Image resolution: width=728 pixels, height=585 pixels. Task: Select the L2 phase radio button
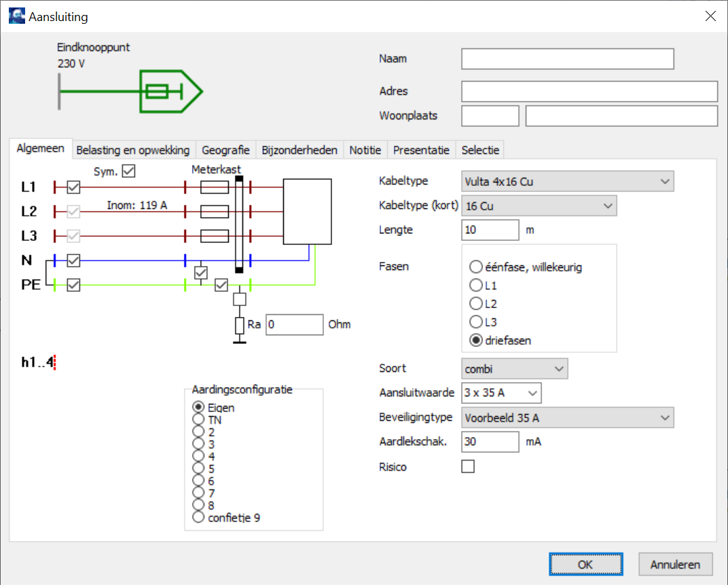click(x=476, y=303)
